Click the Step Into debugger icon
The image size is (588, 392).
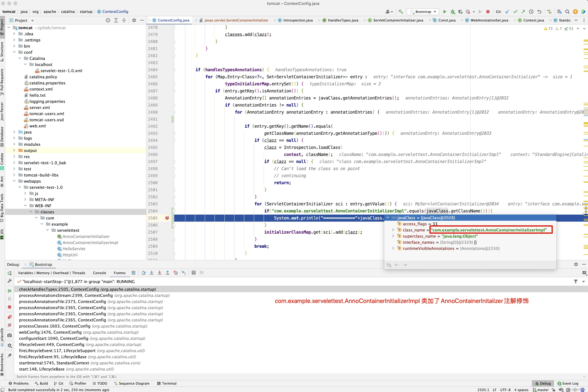[151, 273]
